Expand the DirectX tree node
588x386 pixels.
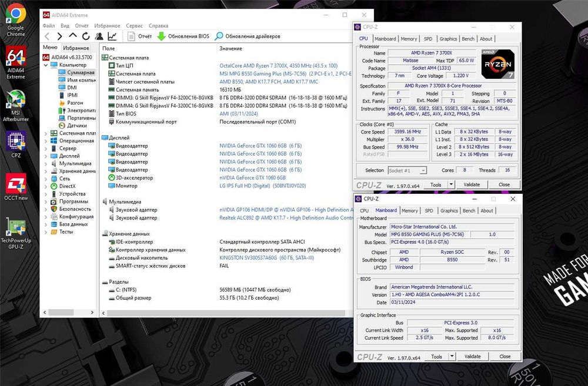tap(46, 186)
